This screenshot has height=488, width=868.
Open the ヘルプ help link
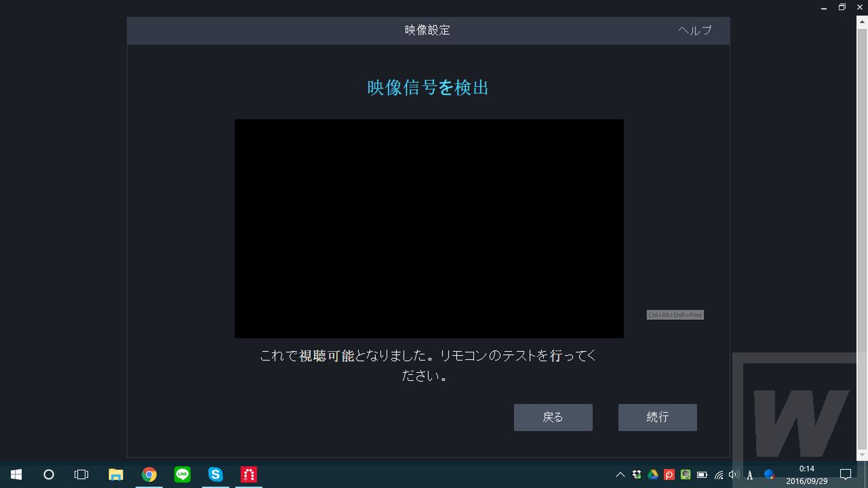(x=695, y=30)
